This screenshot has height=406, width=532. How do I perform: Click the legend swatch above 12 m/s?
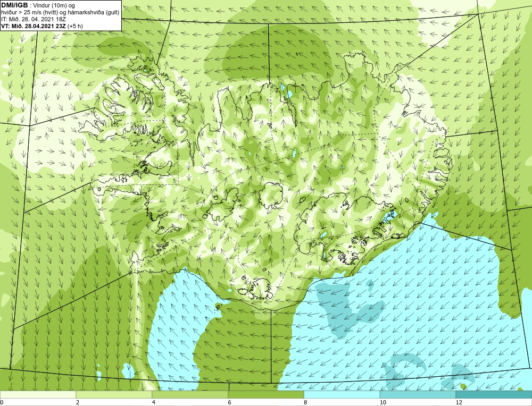[494, 394]
